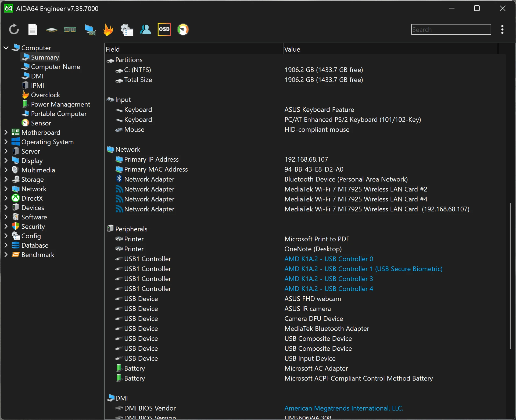Click the Partitions group header
516x420 pixels.
pyautogui.click(x=125, y=60)
